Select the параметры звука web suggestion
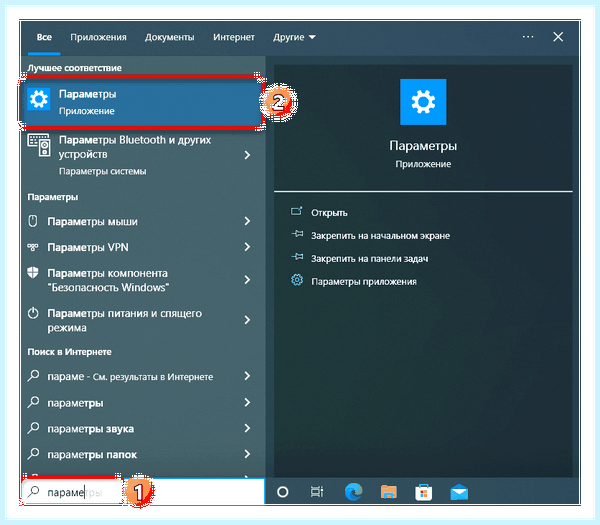Viewport: 600px width, 525px height. pos(142,429)
